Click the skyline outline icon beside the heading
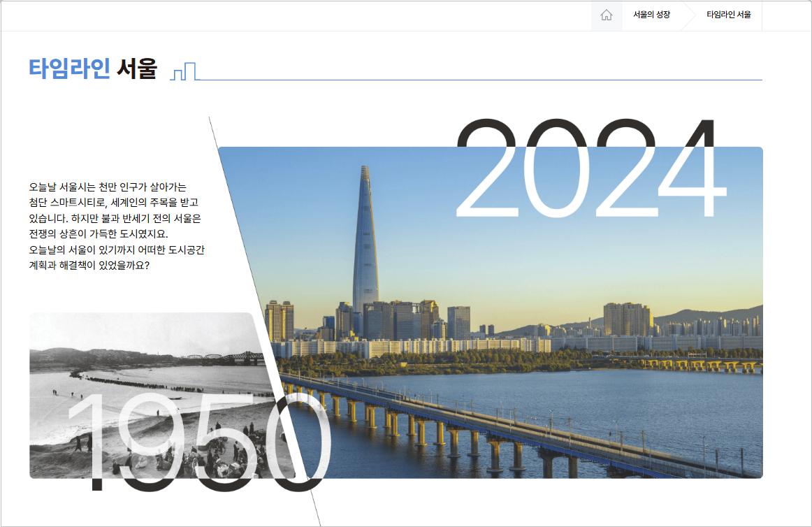The width and height of the screenshot is (812, 527). pos(184,71)
